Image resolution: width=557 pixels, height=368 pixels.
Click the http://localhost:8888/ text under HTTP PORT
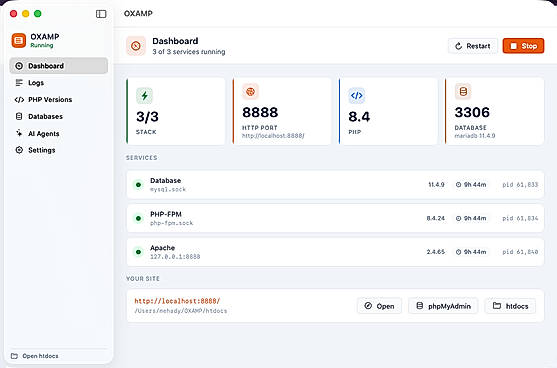coord(273,136)
